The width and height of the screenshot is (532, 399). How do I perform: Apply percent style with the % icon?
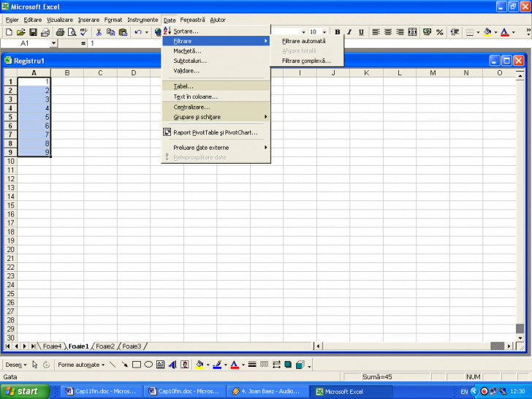[x=439, y=32]
